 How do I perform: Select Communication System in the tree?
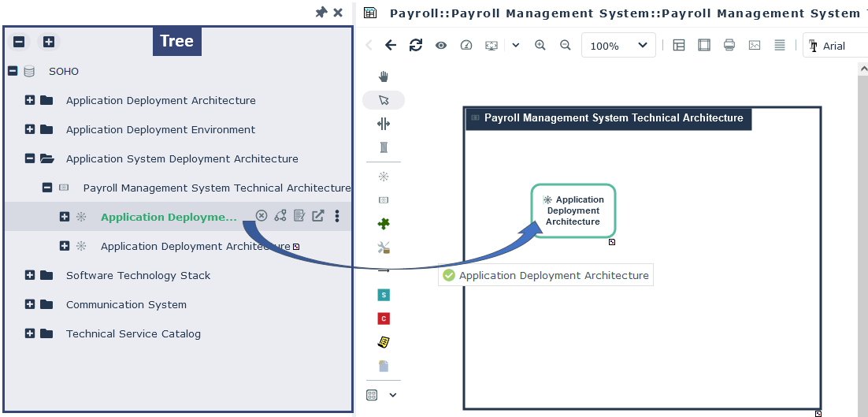click(x=126, y=304)
